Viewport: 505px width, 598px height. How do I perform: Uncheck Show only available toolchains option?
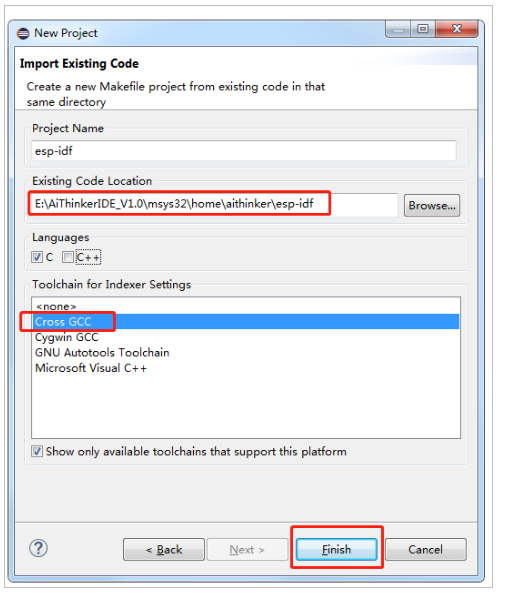coord(37,452)
